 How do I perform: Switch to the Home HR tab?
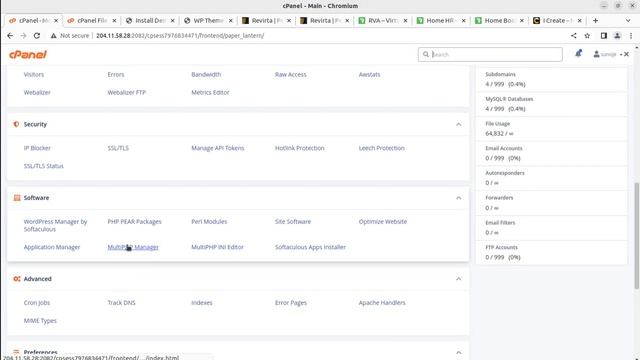point(441,20)
